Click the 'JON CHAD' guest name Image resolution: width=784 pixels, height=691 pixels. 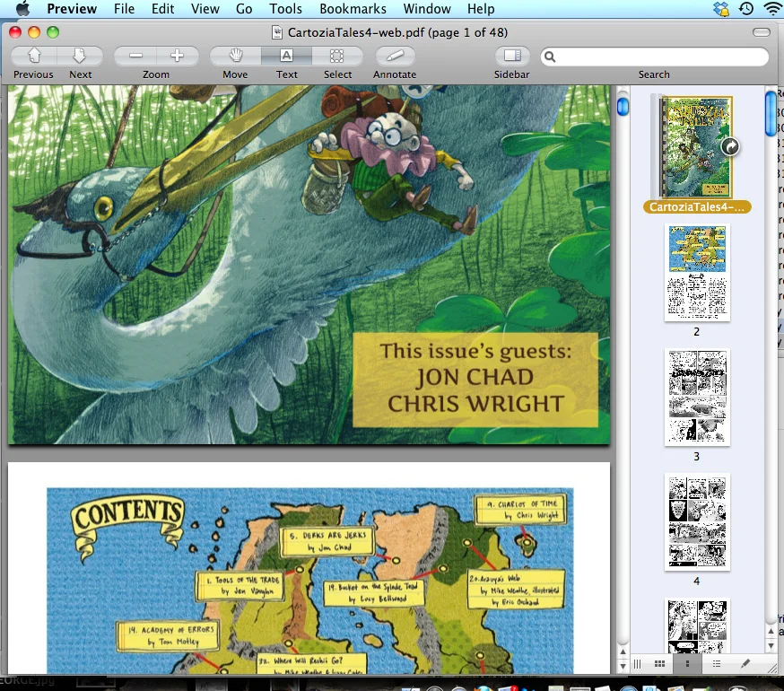[475, 377]
